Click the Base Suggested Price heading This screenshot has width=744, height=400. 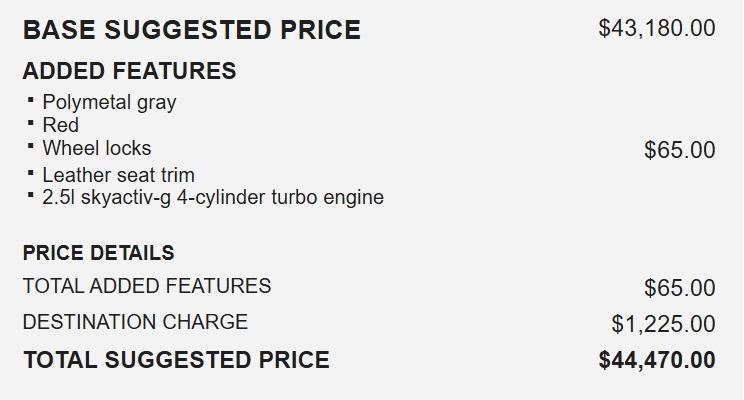(191, 30)
